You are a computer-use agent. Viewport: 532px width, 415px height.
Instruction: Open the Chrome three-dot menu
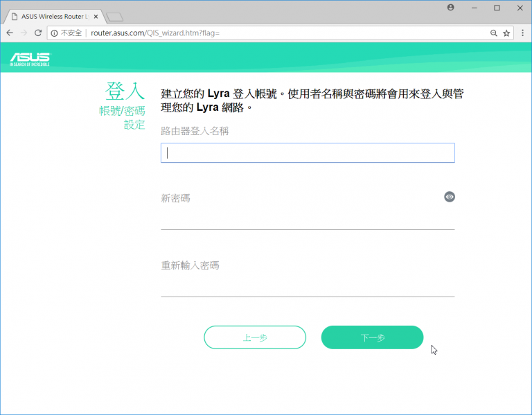coord(522,33)
